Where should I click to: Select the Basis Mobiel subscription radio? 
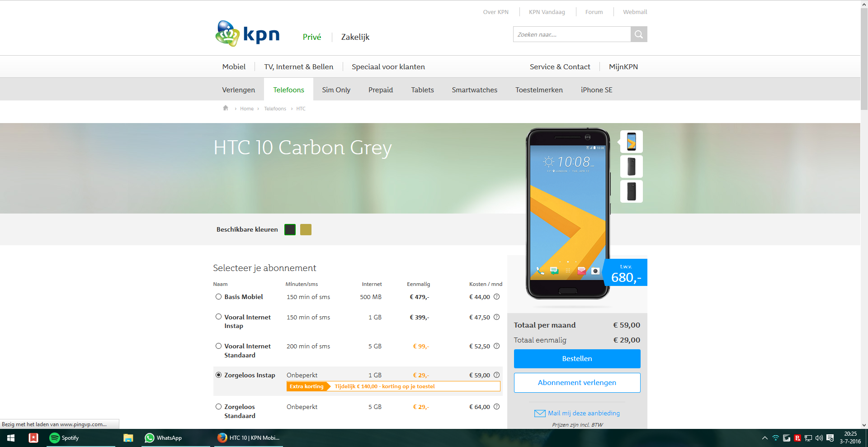[219, 297]
